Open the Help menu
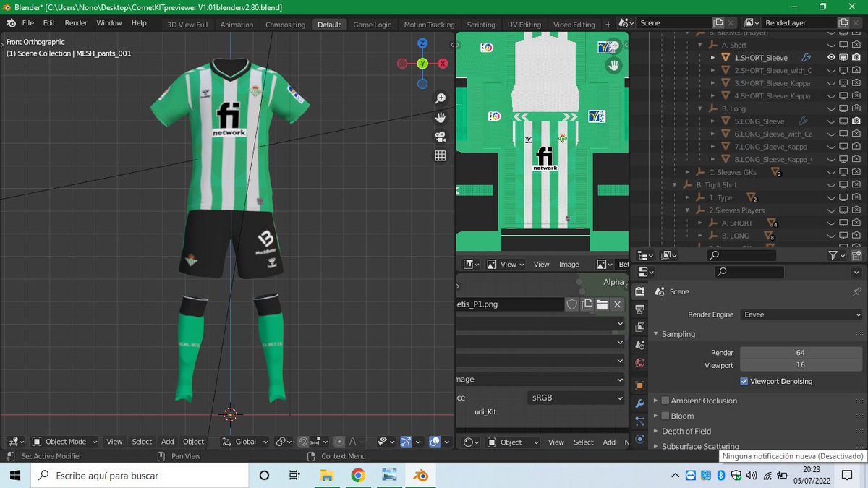 pos(139,23)
